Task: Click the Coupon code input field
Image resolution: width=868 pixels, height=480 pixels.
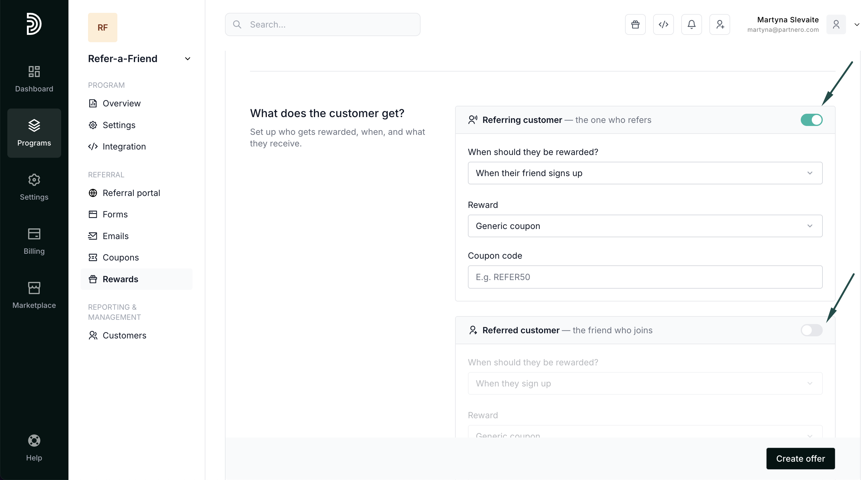Action: pos(645,277)
